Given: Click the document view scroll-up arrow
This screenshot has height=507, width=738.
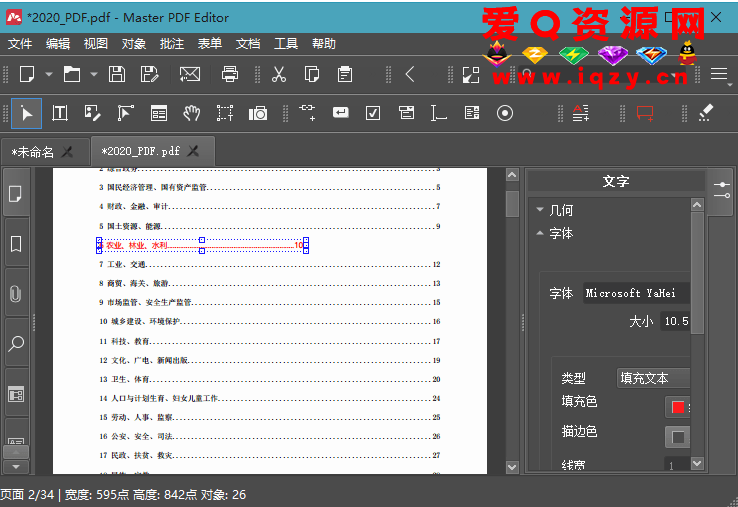Looking at the screenshot, I should (x=512, y=175).
